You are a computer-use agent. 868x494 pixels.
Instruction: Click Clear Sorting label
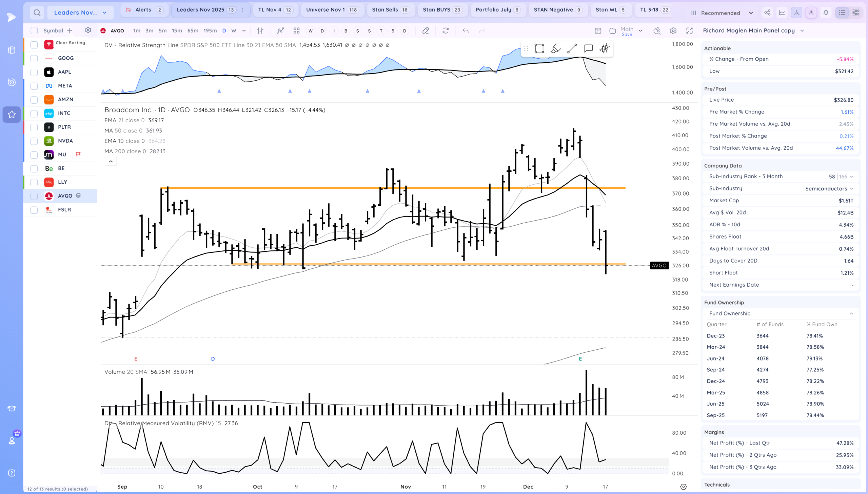coord(70,43)
